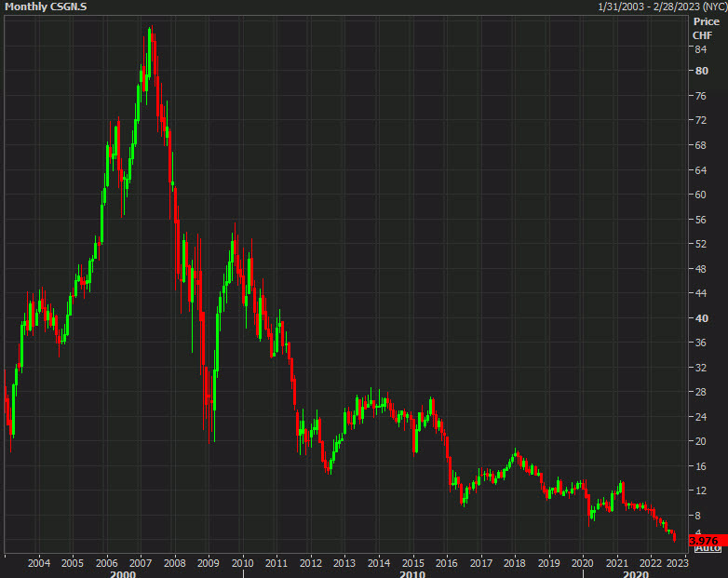This screenshot has width=728, height=578.
Task: Click the 2015 year label on time axis
Action: click(x=412, y=563)
